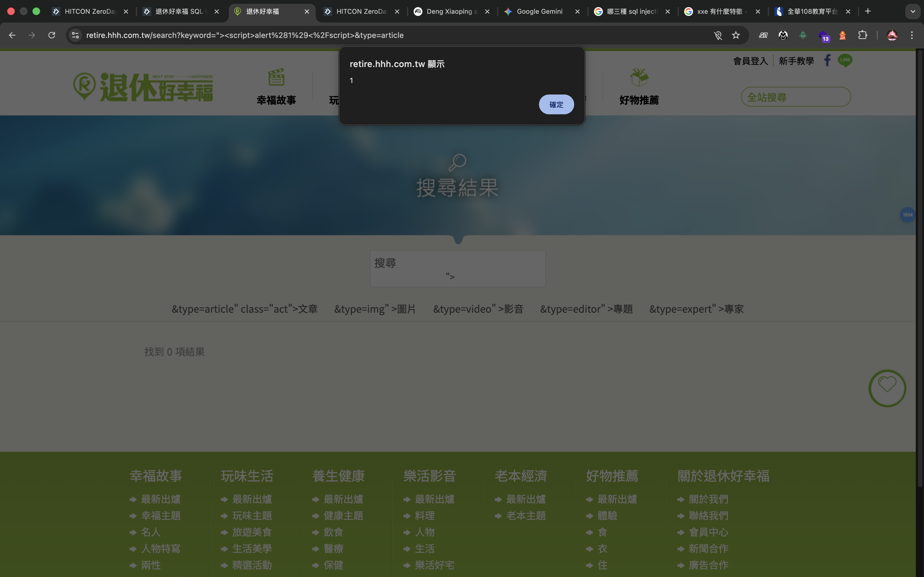Open the Chrome profile avatar menu
Image resolution: width=924 pixels, height=577 pixels.
click(892, 35)
